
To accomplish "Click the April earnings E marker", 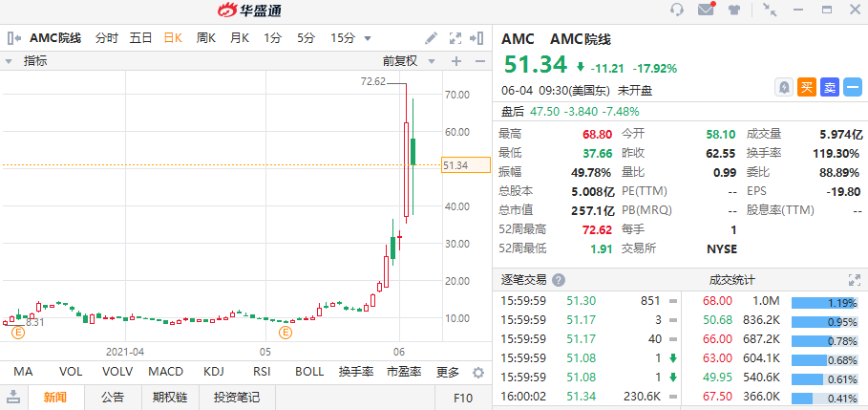I will point(19,333).
